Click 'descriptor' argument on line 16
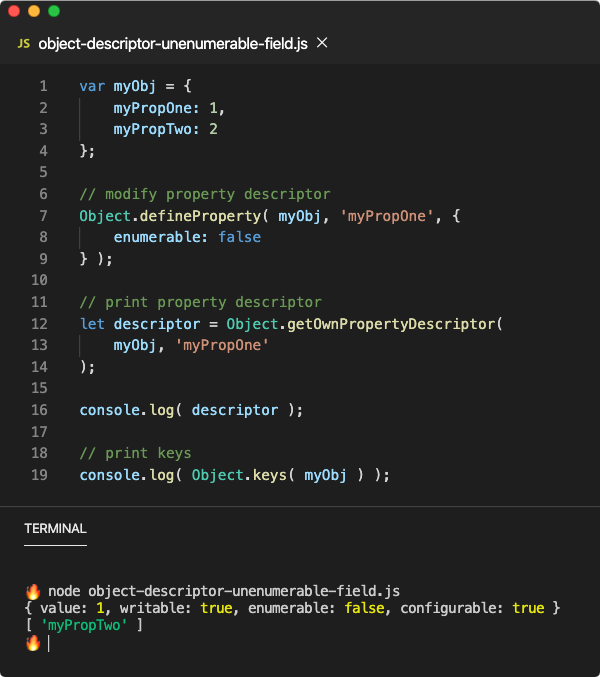Viewport: 600px width, 677px height. tap(235, 410)
